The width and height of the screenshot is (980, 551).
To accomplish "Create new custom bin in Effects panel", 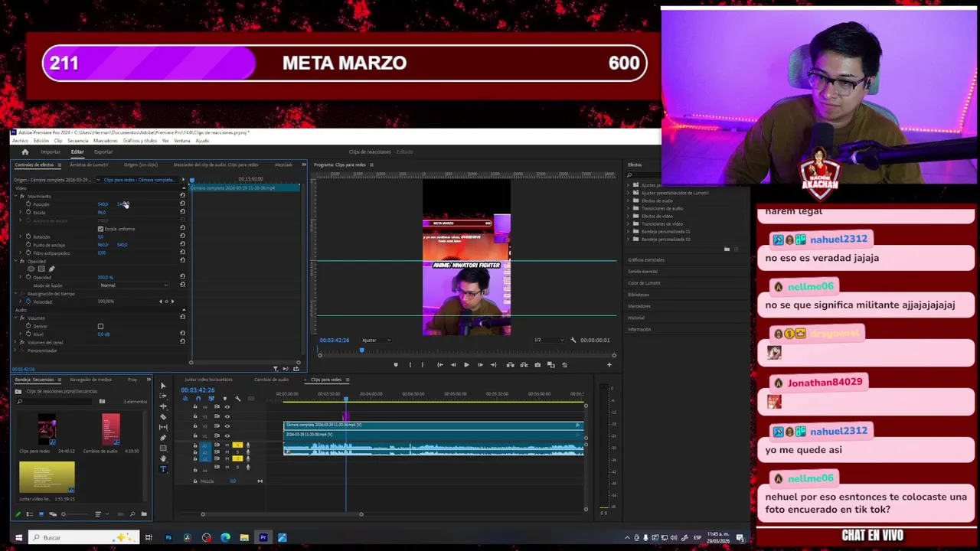I will coord(727,249).
